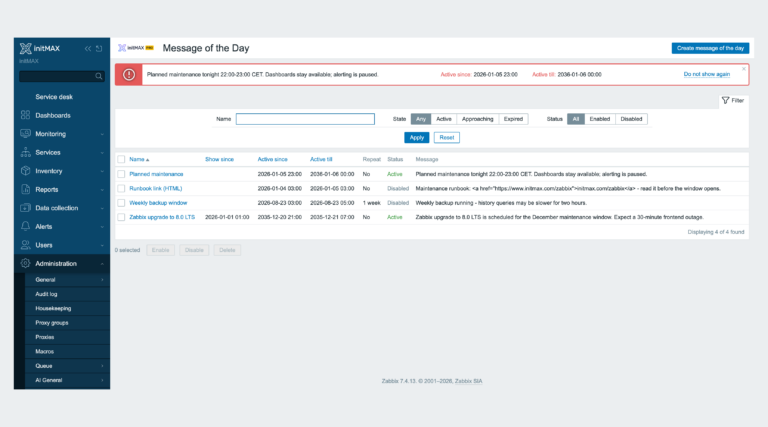Click the Users icon

point(25,245)
